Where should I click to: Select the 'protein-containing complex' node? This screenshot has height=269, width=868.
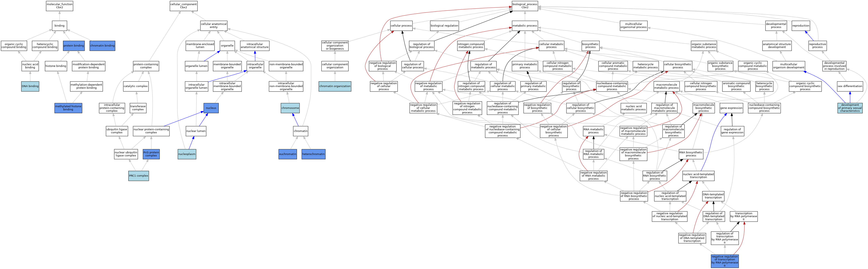[146, 66]
